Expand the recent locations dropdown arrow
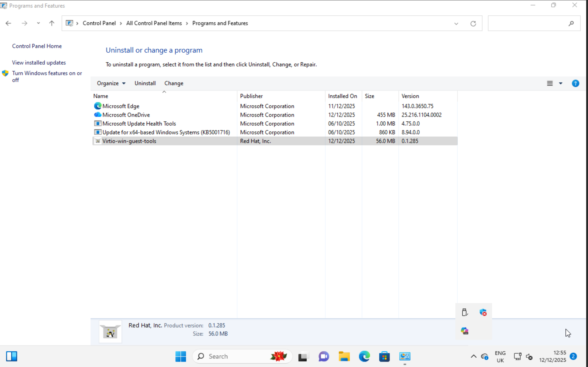 (38, 23)
